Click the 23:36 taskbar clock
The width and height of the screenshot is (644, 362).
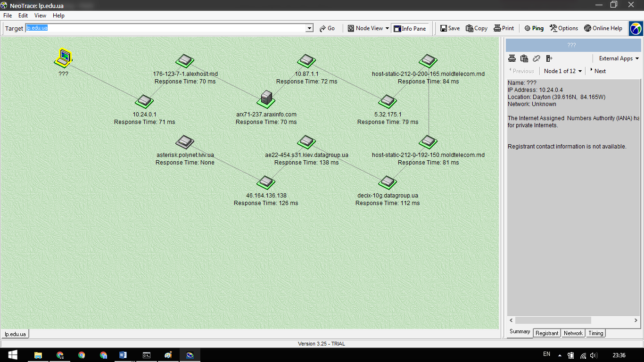click(x=619, y=355)
